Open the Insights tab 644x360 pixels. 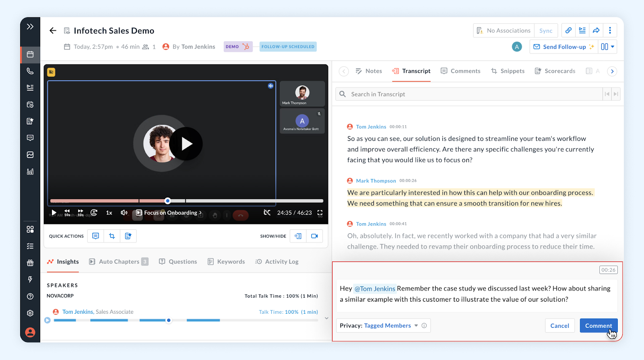pos(63,262)
